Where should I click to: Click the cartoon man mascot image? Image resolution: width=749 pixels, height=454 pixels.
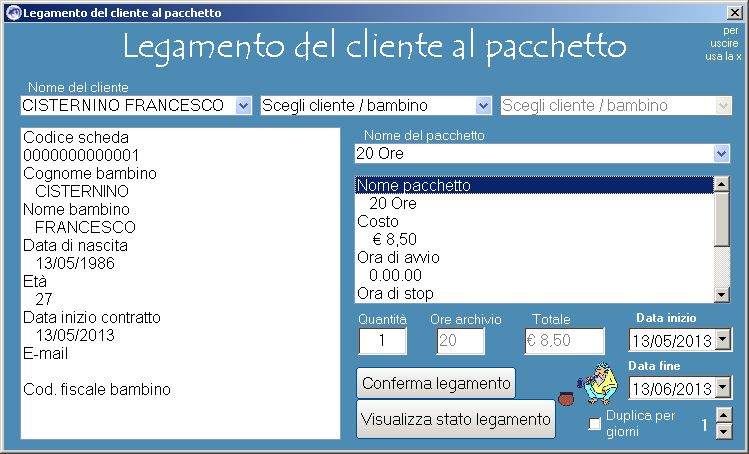coord(599,384)
